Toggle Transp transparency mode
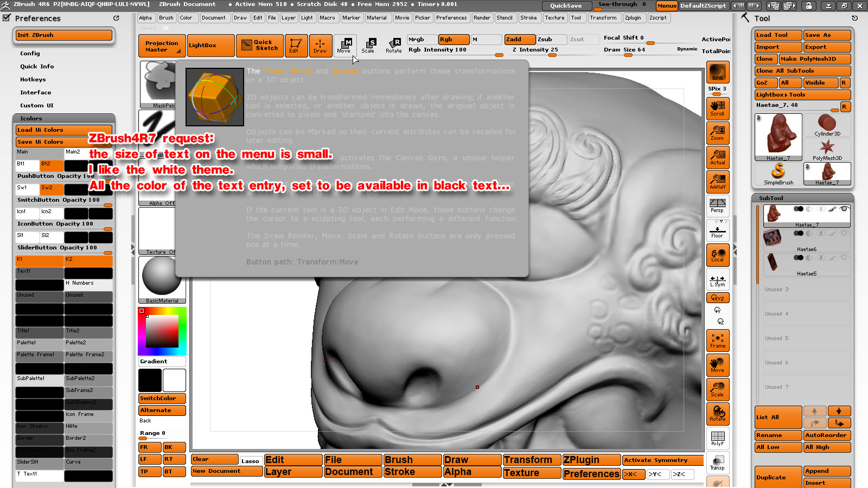This screenshot has width=868, height=488. click(x=718, y=463)
